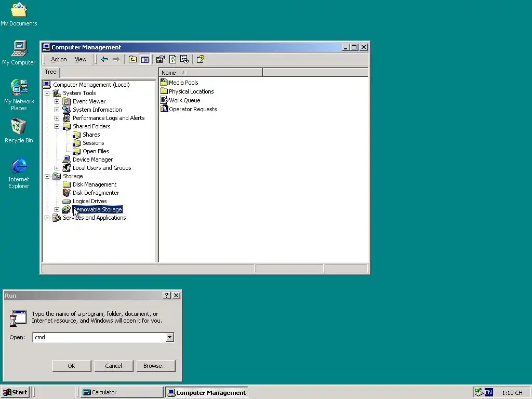Collapse the Shared Folders node
The height and width of the screenshot is (399, 532).
click(x=57, y=126)
